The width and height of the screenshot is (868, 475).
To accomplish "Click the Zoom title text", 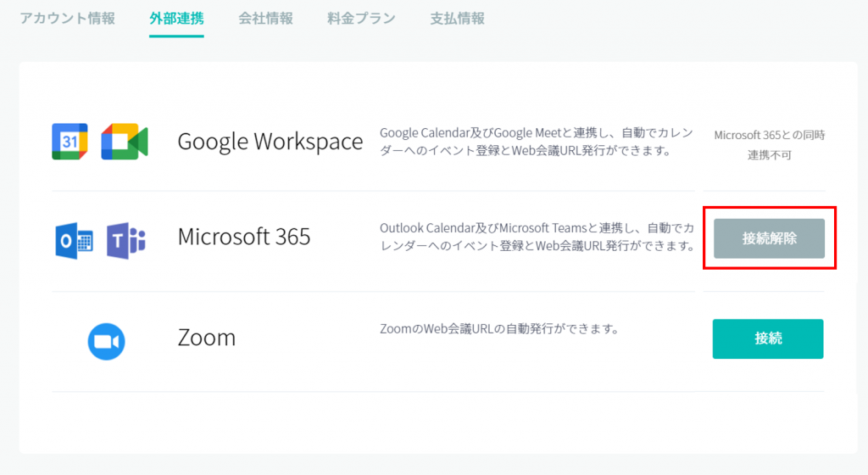I will pos(206,338).
